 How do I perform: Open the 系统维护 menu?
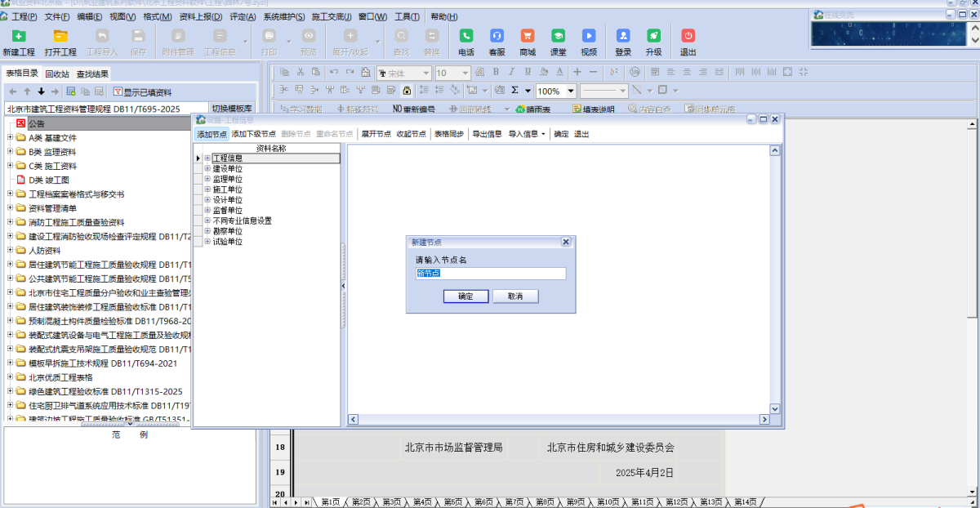pos(283,16)
